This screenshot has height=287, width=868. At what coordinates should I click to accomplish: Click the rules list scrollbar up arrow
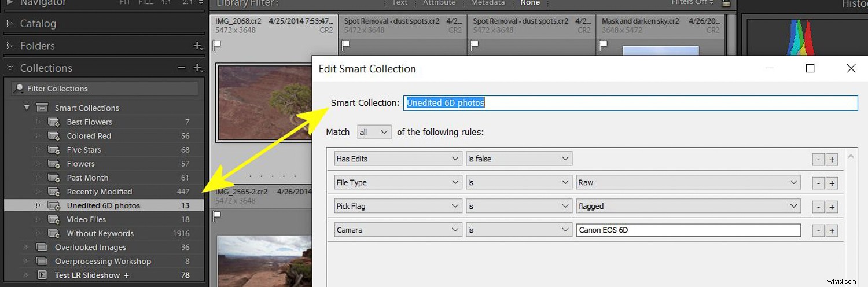(850, 156)
